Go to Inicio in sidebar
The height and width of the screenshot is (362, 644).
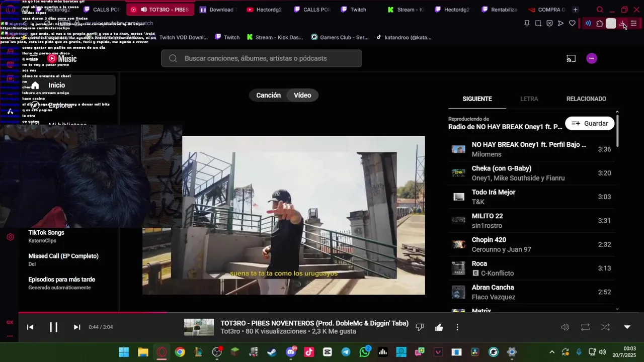(67, 85)
